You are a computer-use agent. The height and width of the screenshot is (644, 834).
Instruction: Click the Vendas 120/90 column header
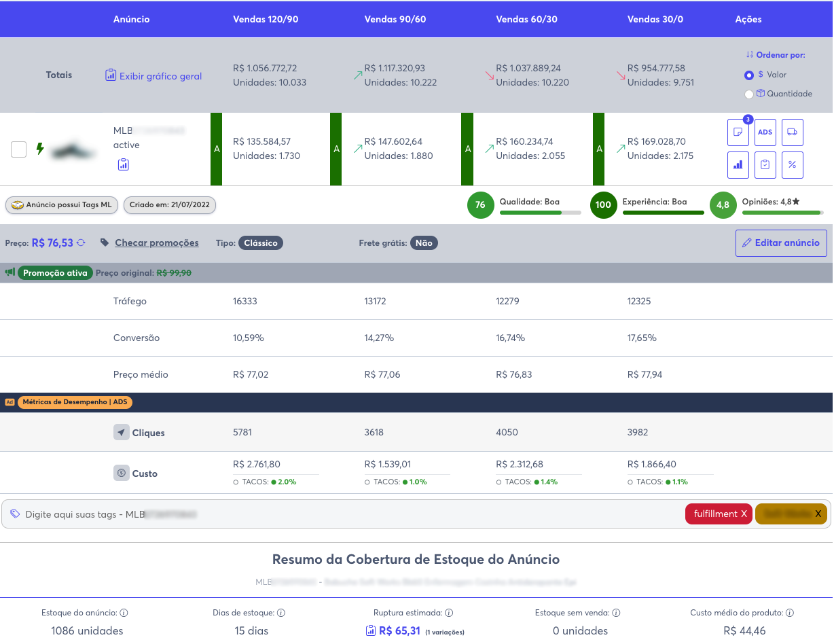pos(265,19)
